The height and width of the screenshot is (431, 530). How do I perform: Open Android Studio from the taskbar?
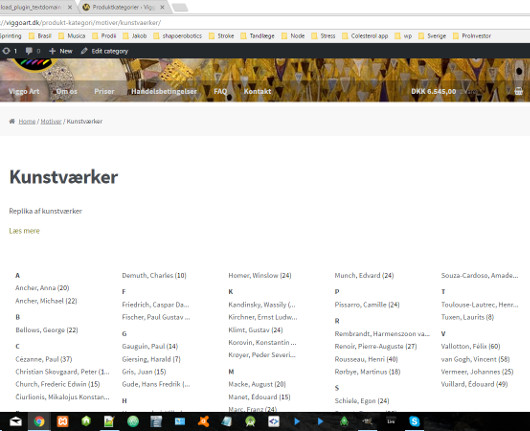click(x=250, y=422)
